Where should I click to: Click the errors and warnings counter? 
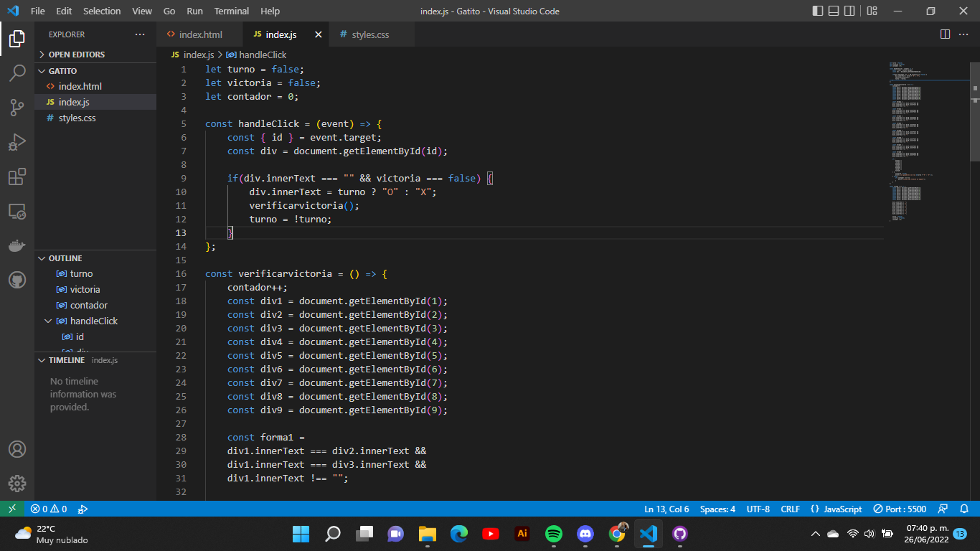coord(49,509)
